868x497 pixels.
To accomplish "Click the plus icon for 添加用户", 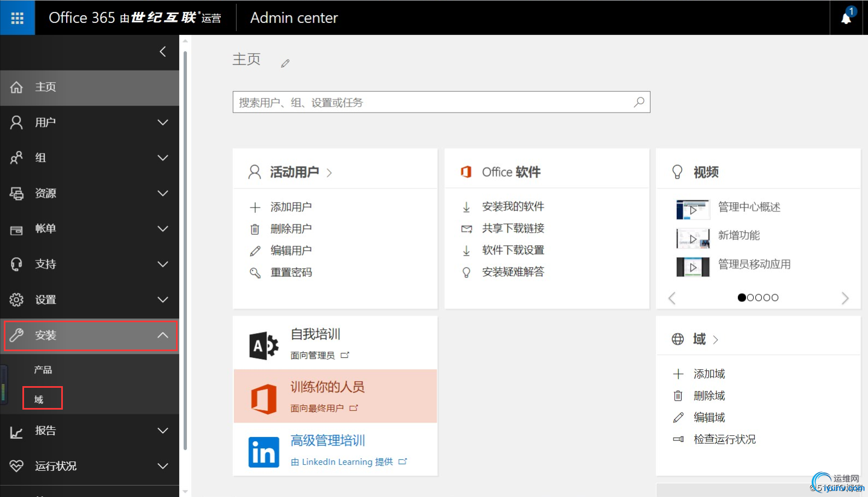I will [x=255, y=208].
